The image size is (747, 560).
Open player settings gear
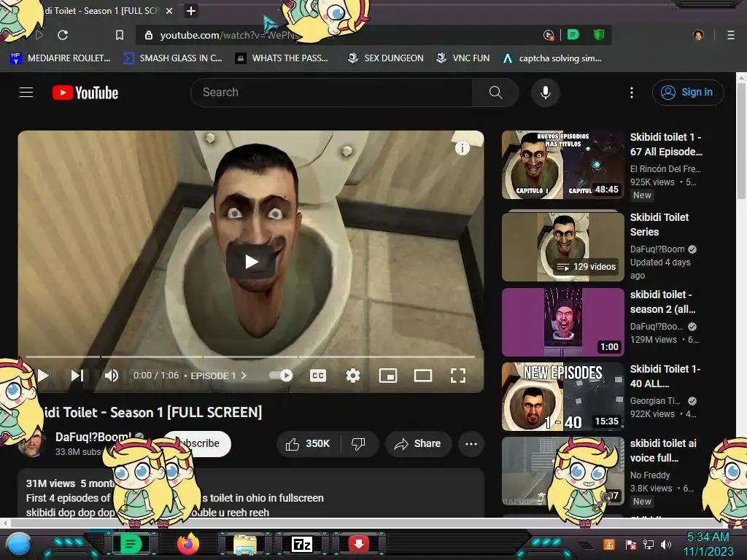coord(352,376)
